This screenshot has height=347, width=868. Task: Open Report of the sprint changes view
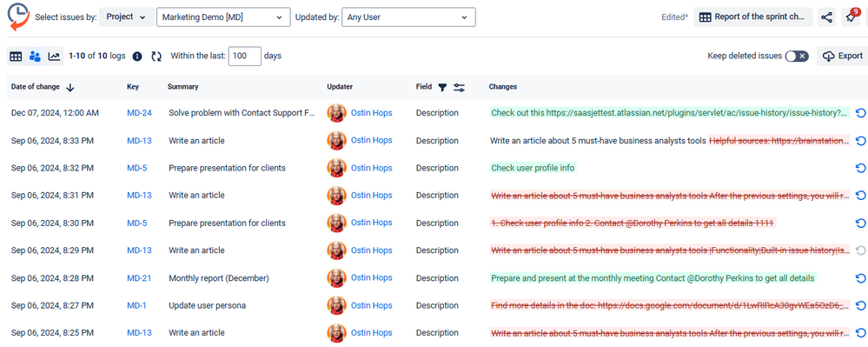pos(752,17)
